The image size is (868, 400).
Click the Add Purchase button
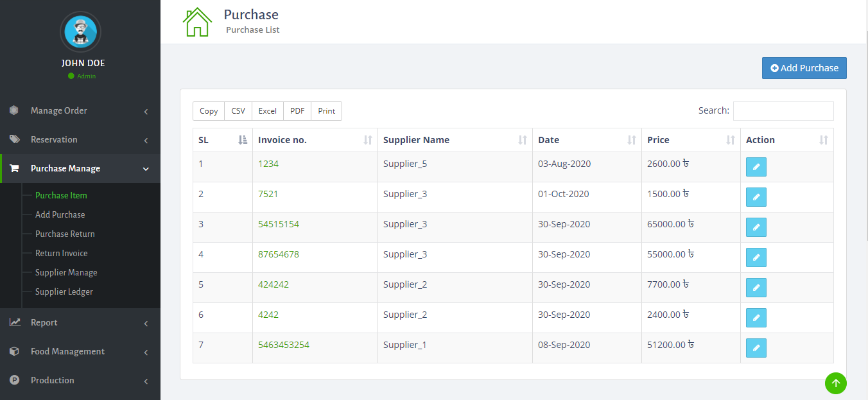coord(804,68)
